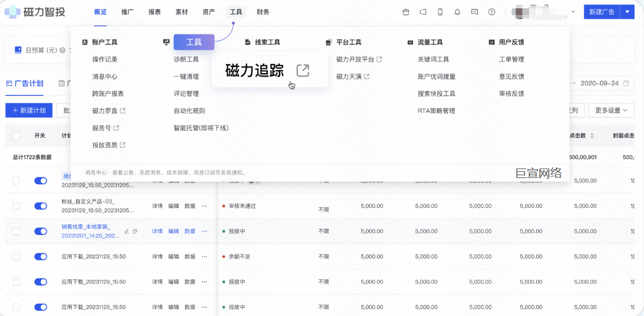
Task: Check the box for 粉丝_自定义产品-03 row
Action: click(x=17, y=206)
